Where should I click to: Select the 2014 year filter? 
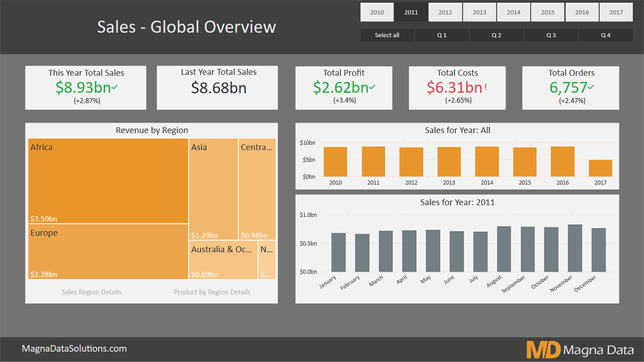coord(513,12)
